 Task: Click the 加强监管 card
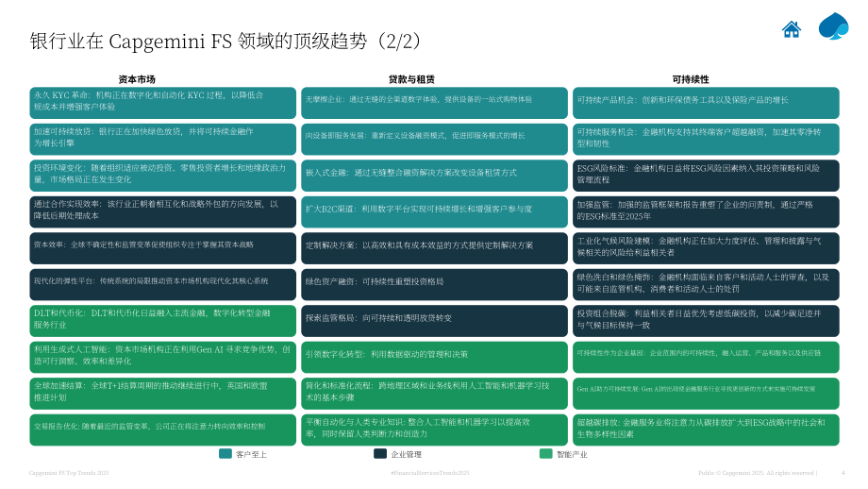pyautogui.click(x=706, y=211)
